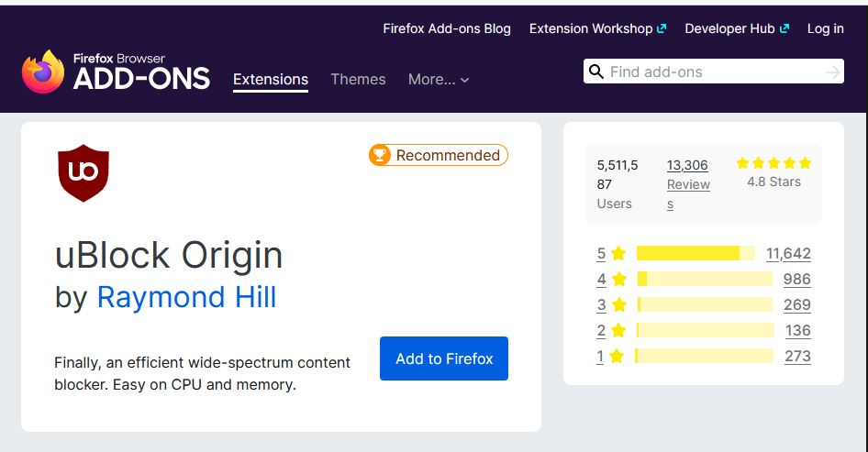Switch to the Themes tab

(x=358, y=80)
